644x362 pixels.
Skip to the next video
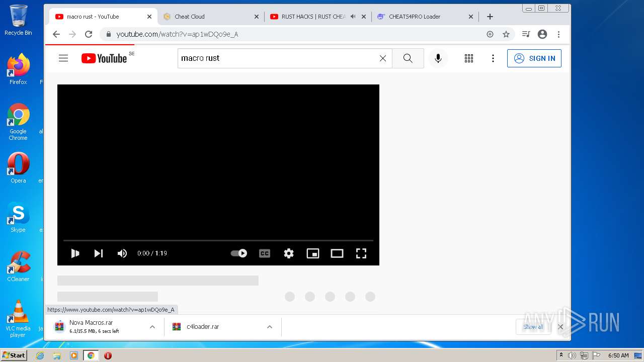99,253
